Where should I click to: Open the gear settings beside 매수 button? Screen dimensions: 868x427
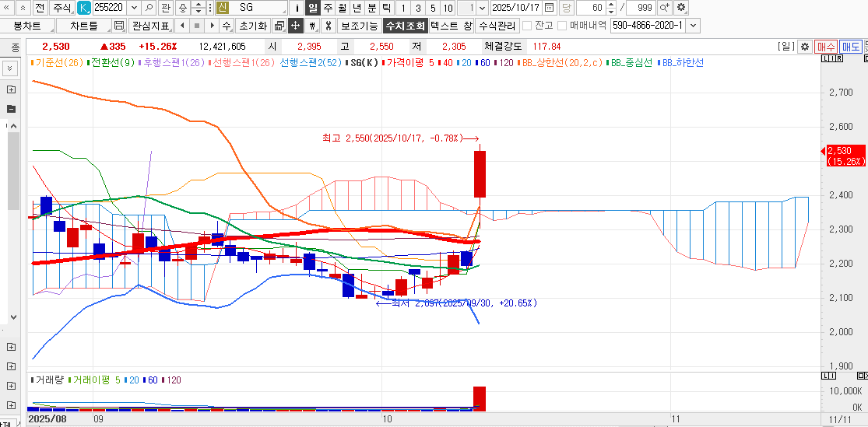pos(805,47)
